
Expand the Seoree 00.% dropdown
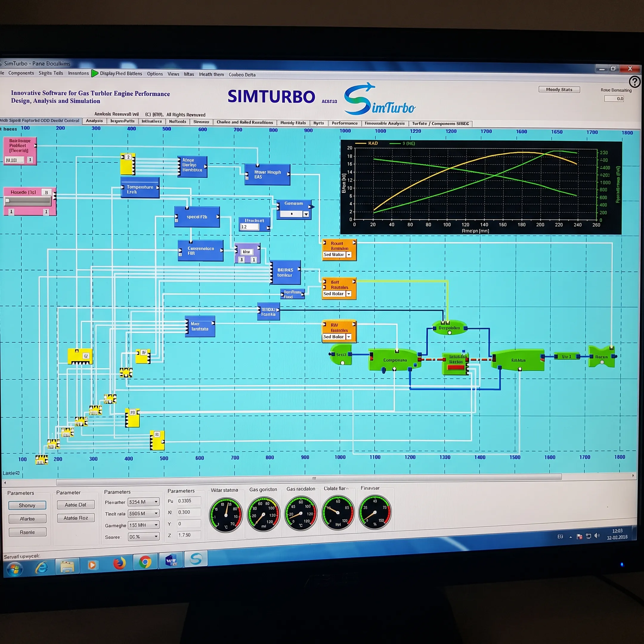click(144, 537)
